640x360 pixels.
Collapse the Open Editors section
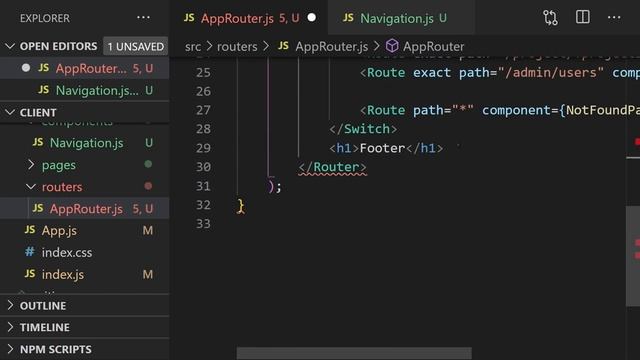pos(10,46)
